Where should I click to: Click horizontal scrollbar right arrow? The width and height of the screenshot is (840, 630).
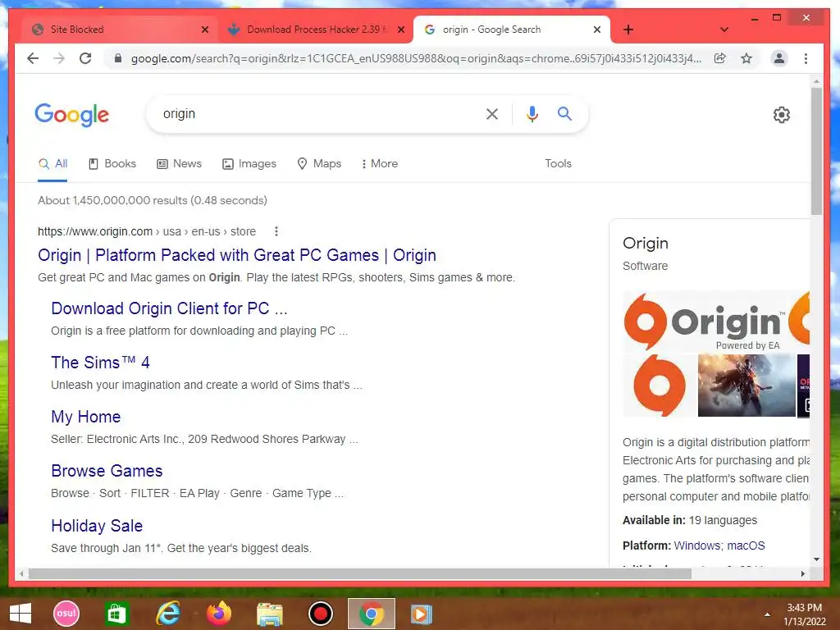(x=802, y=573)
